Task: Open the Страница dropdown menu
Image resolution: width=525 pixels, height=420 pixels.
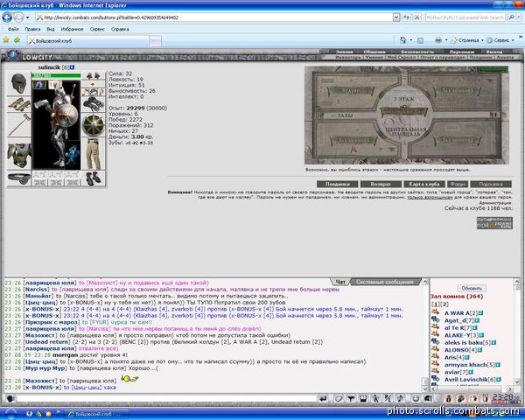Action: coord(467,40)
